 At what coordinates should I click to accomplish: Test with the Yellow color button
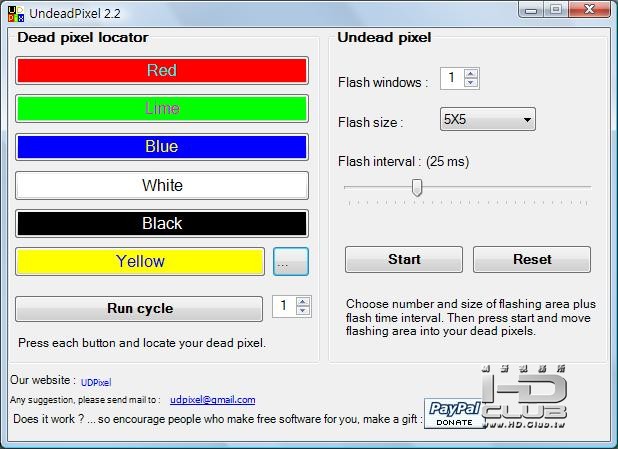[x=140, y=261]
